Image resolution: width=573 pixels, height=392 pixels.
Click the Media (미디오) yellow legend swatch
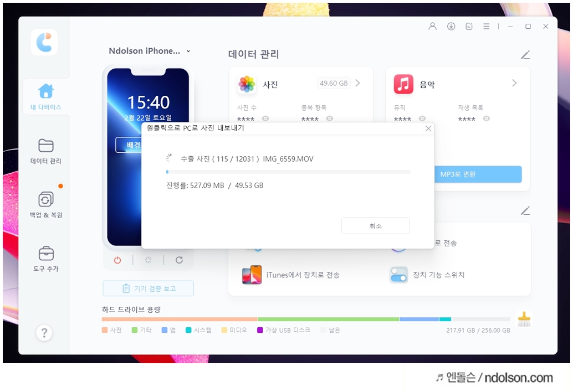point(224,330)
